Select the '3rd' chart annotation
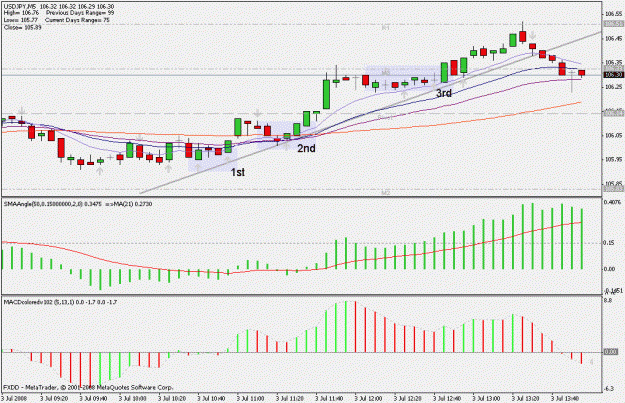 [x=444, y=93]
